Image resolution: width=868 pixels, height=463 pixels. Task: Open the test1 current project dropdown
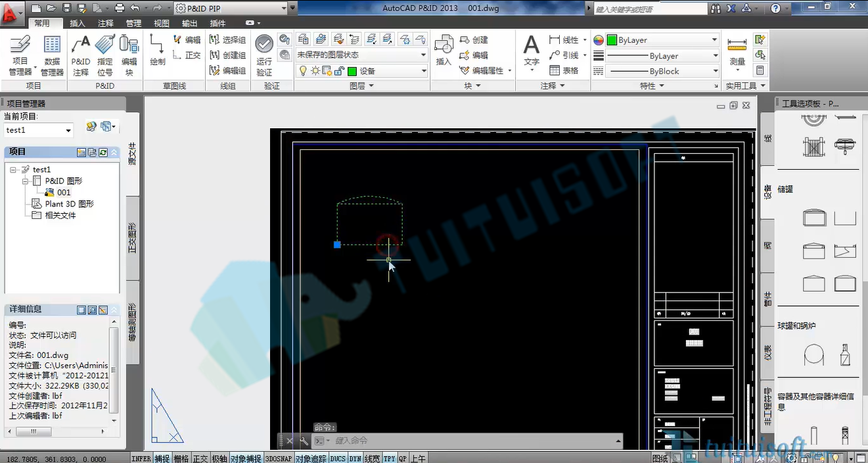pyautogui.click(x=38, y=130)
